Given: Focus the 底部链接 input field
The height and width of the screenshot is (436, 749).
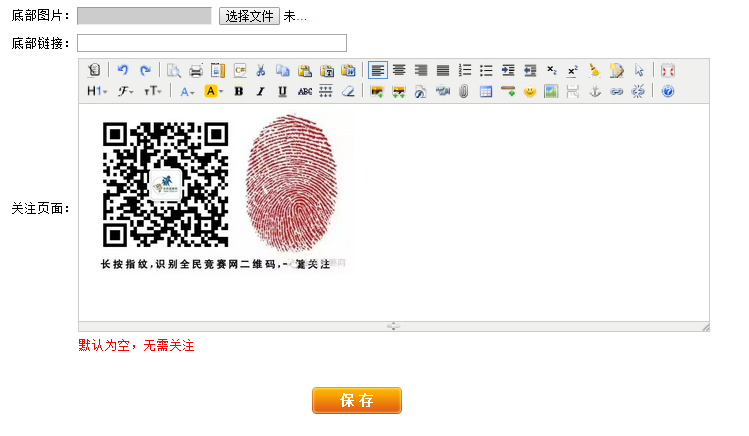Looking at the screenshot, I should tap(212, 43).
